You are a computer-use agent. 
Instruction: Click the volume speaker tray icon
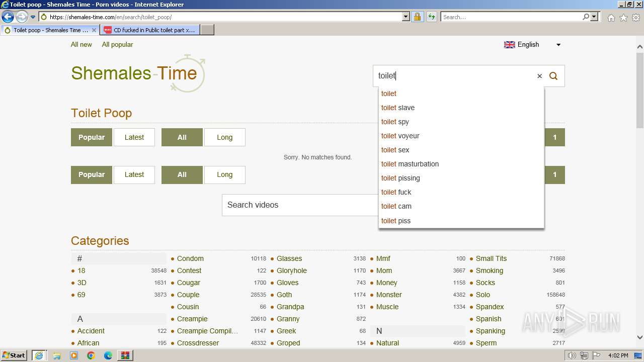point(572,355)
